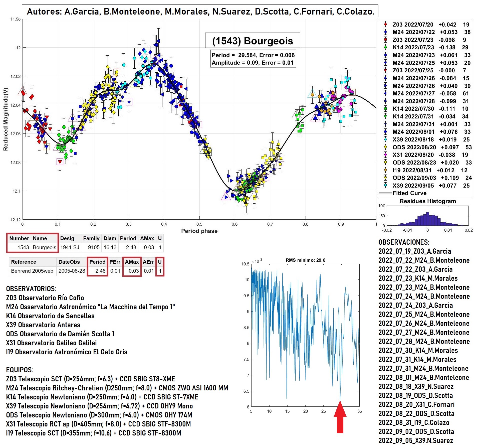Select 'ODS Observatorio de Damián Scotta 1'

60,334
